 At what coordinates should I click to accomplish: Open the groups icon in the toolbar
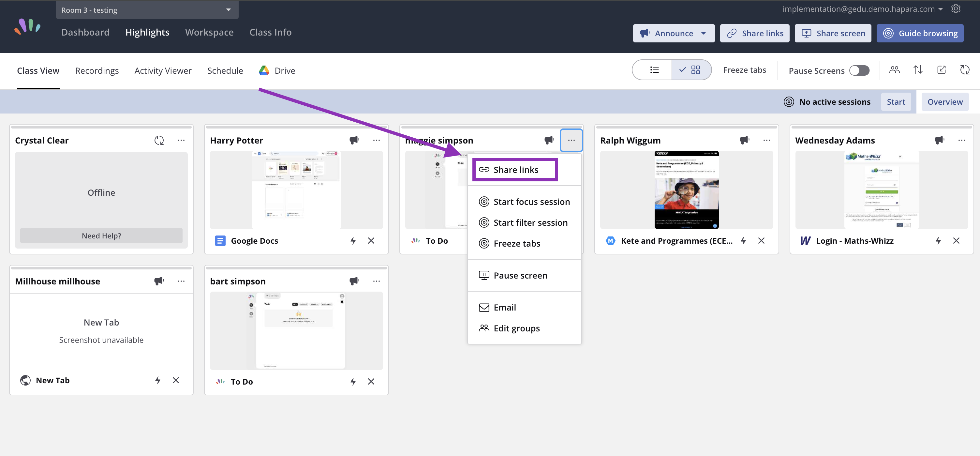tap(894, 70)
